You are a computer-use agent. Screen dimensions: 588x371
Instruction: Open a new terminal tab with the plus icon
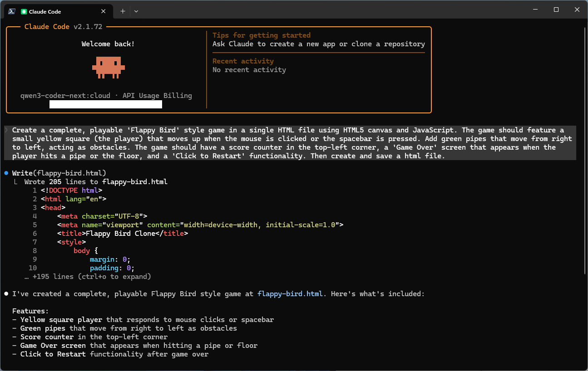[x=123, y=11]
